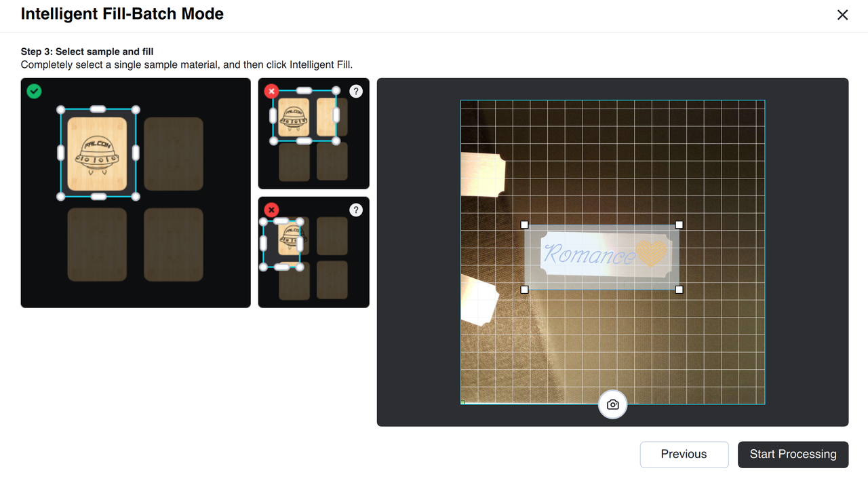The image size is (868, 477).
Task: Click the top wrong-selection example thumbnail
Action: (x=314, y=134)
